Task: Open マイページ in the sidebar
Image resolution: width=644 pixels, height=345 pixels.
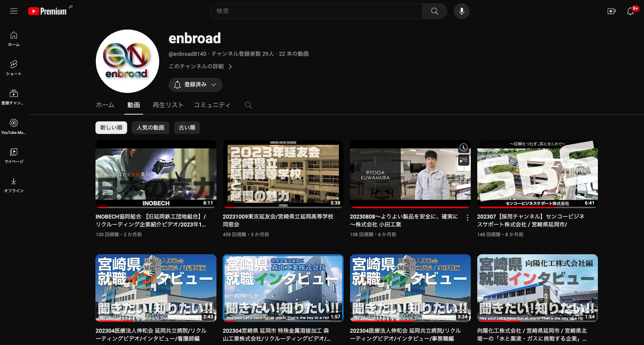Action: point(14,156)
